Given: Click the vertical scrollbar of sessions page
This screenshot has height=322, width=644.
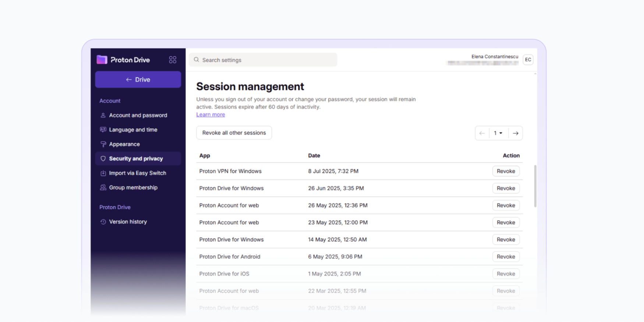Looking at the screenshot, I should coord(535,186).
